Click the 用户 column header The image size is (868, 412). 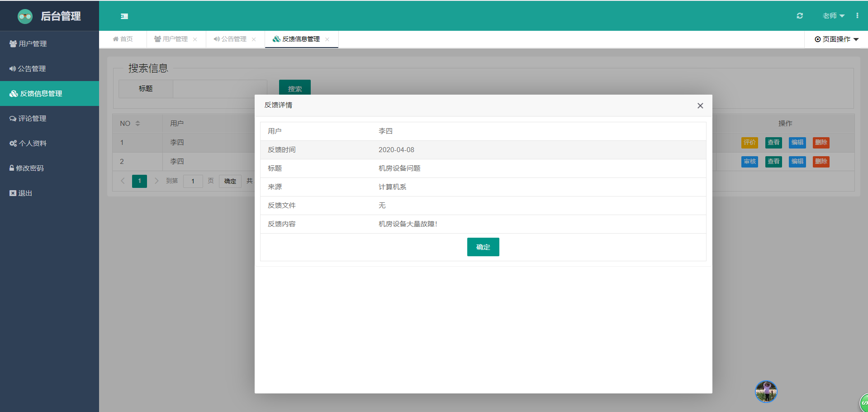[x=177, y=124]
